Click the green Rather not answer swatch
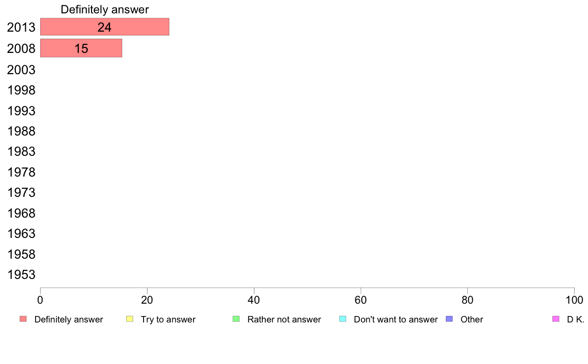Screen dimensions: 588x364 236,319
